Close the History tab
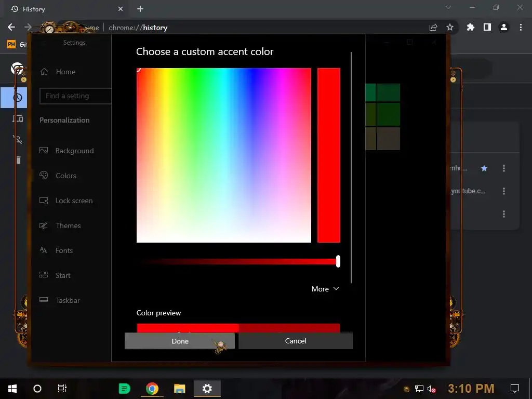The image size is (532, 399). point(121,9)
